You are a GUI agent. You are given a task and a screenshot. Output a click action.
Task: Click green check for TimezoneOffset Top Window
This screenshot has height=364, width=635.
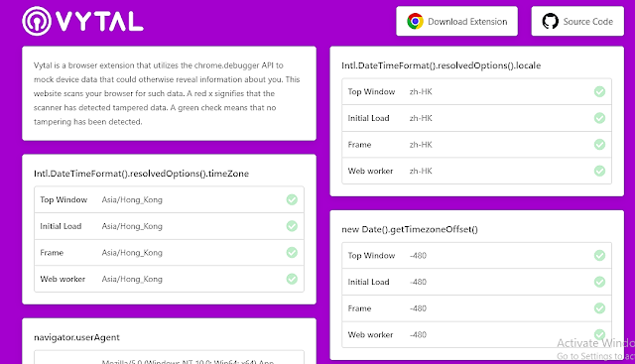599,256
